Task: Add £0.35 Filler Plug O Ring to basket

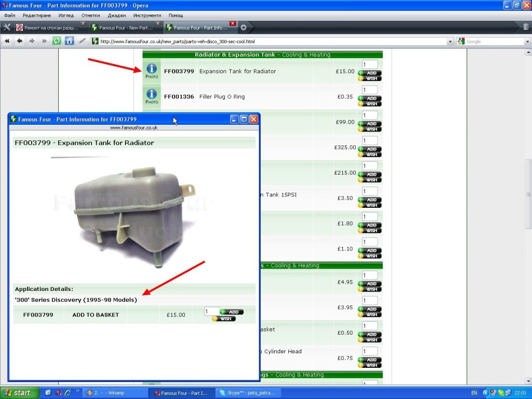Action: (x=370, y=98)
